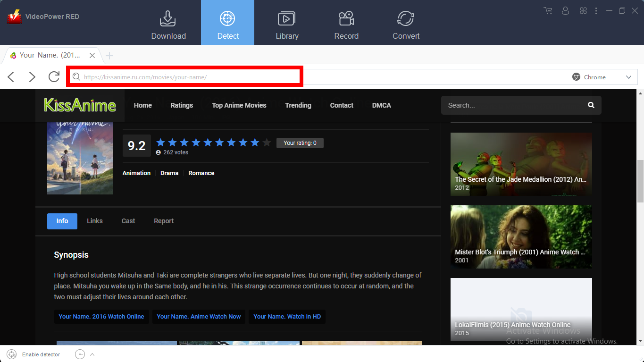Reload the current page
Image resolution: width=644 pixels, height=362 pixels.
tap(54, 77)
